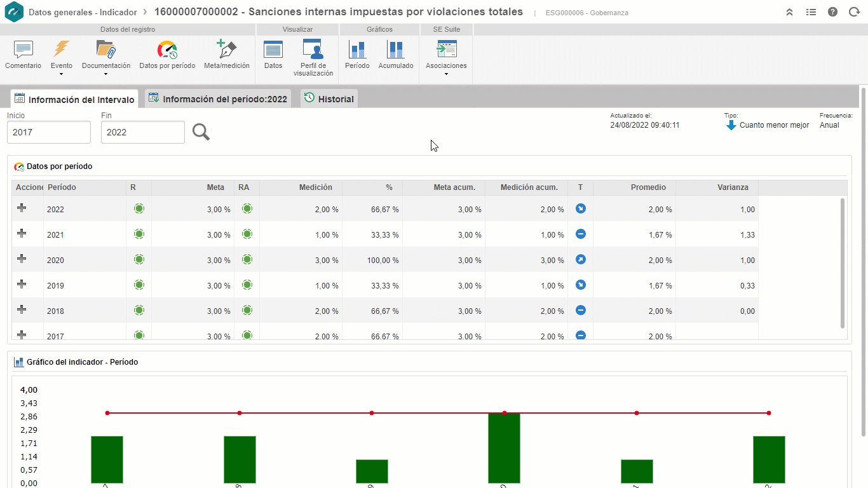Click the Inicio year field 2017
This screenshot has width=868, height=488.
tap(49, 132)
